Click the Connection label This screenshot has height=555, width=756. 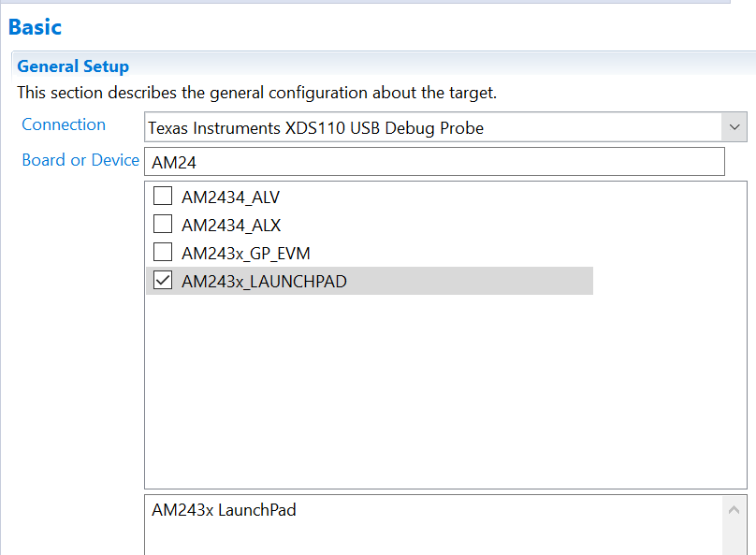click(x=64, y=124)
